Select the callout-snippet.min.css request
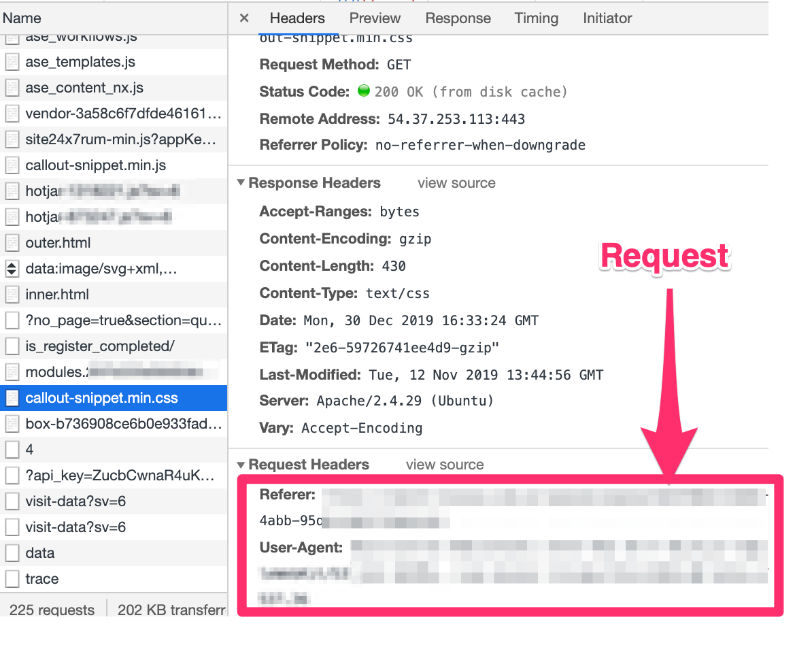The height and width of the screenshot is (645, 812). tap(101, 398)
